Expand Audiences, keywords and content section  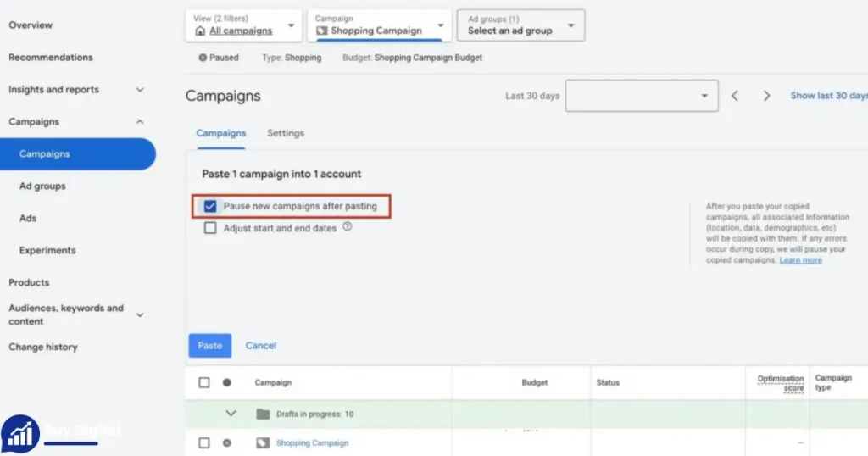point(140,315)
